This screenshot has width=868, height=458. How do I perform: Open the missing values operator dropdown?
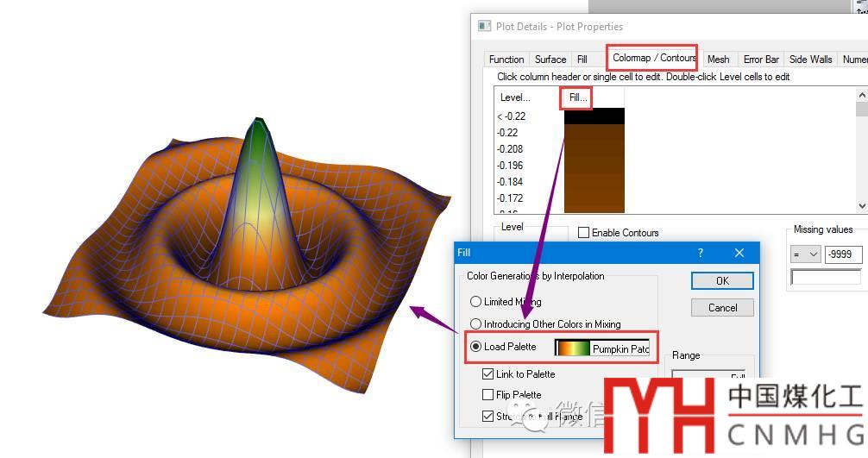point(805,254)
